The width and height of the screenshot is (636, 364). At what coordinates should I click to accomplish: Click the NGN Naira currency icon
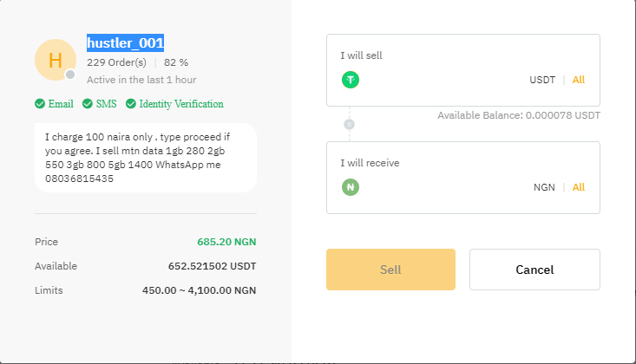point(351,187)
